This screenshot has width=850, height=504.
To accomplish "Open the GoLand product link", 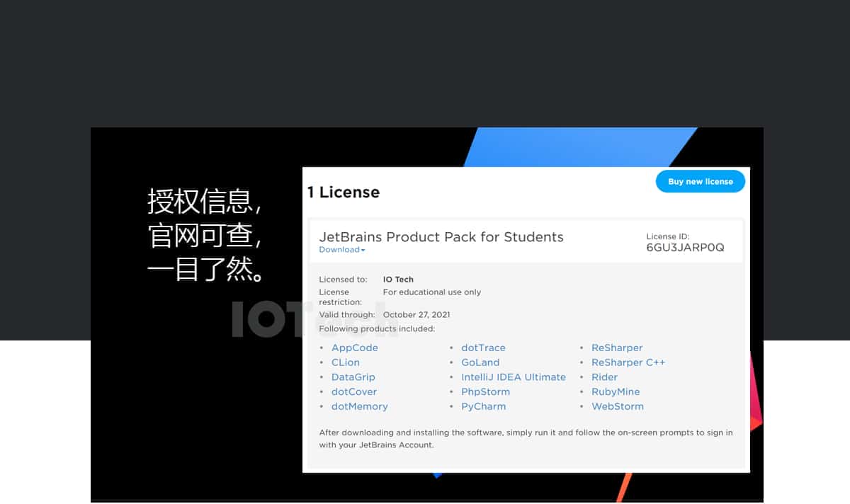I will point(480,362).
